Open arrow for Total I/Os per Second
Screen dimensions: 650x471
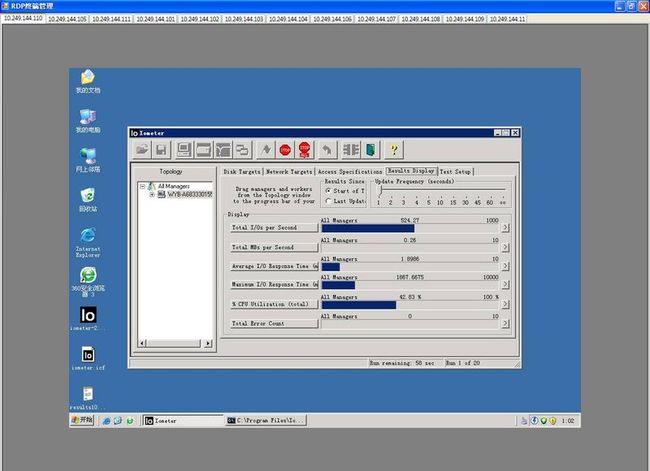tap(505, 228)
